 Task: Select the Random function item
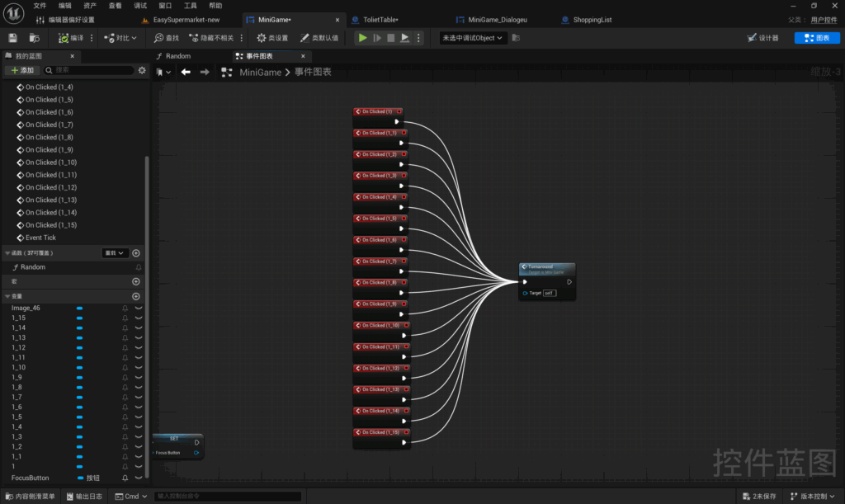point(33,267)
